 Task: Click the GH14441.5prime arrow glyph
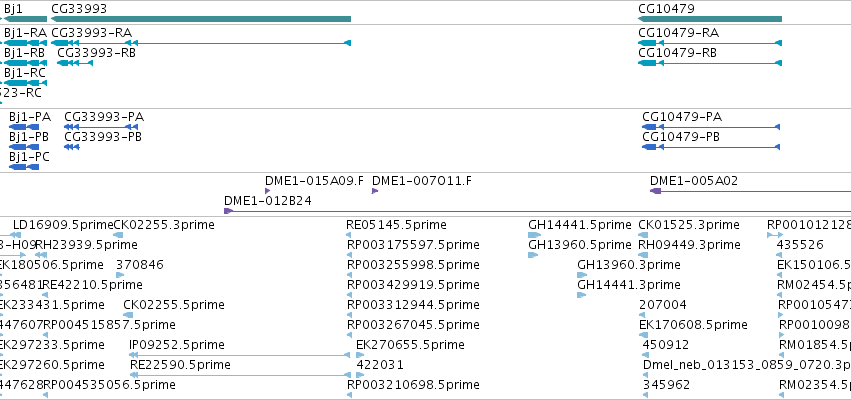(535, 235)
